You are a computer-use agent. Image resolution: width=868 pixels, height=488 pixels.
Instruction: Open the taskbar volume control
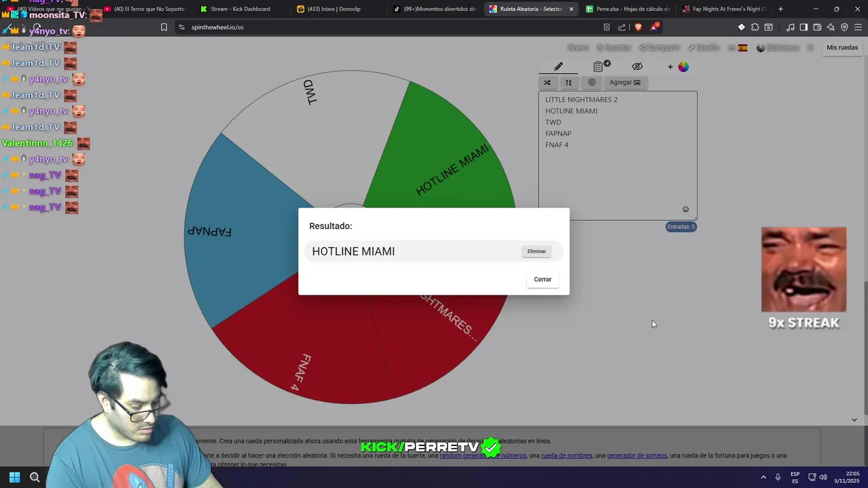tap(823, 477)
